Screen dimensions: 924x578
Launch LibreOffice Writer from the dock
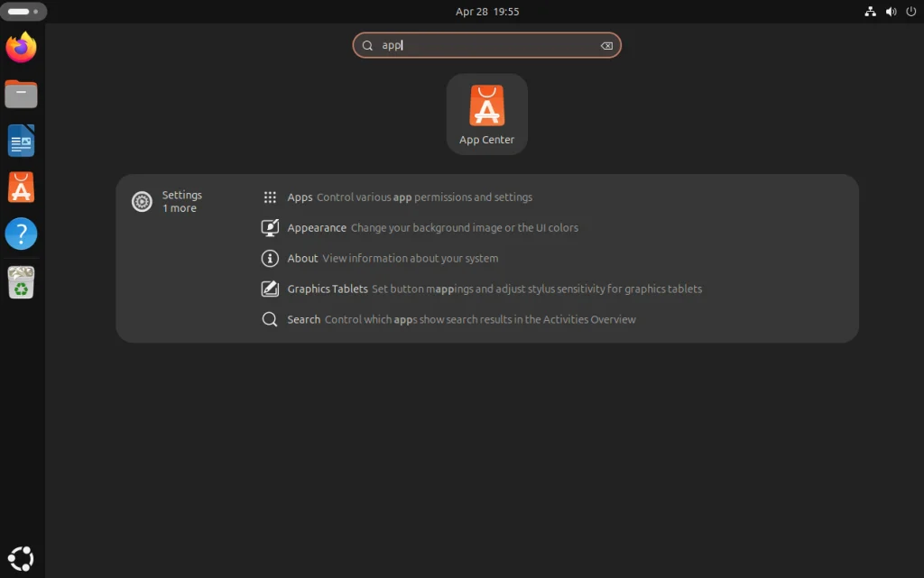click(22, 141)
